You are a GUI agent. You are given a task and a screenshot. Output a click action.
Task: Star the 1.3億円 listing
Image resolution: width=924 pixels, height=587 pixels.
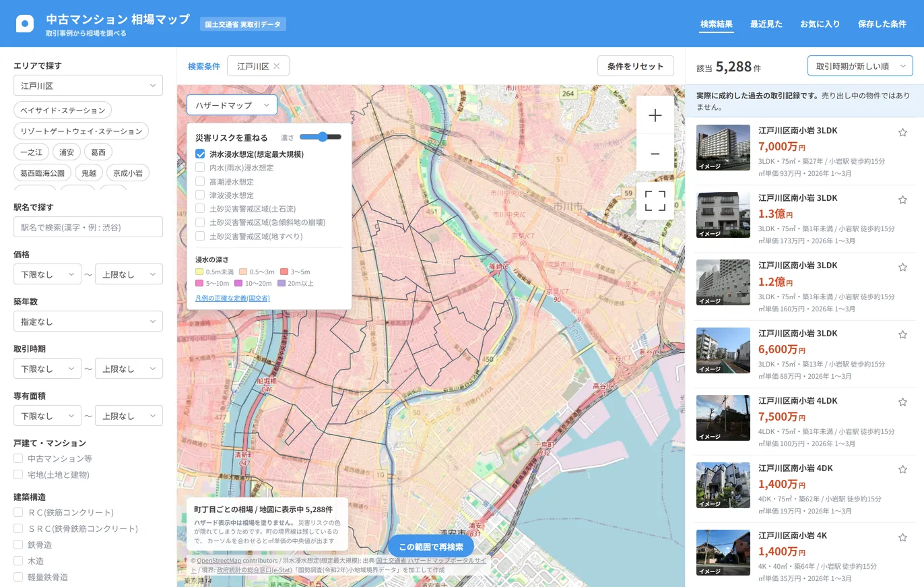902,199
